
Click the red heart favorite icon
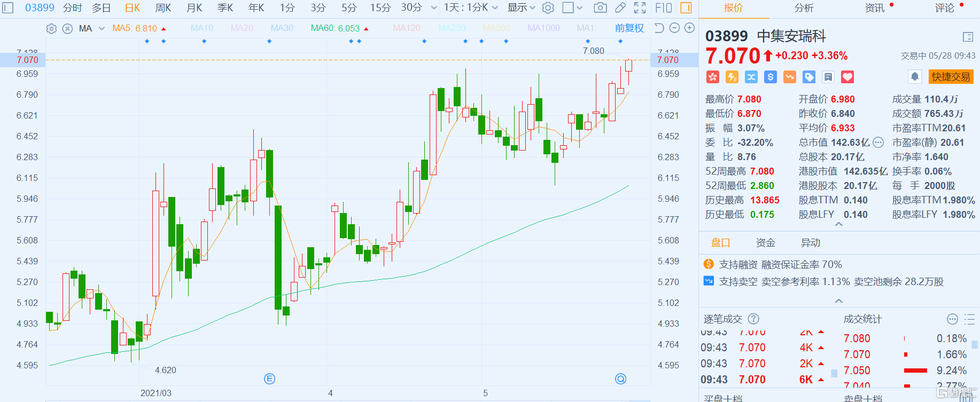pos(847,77)
